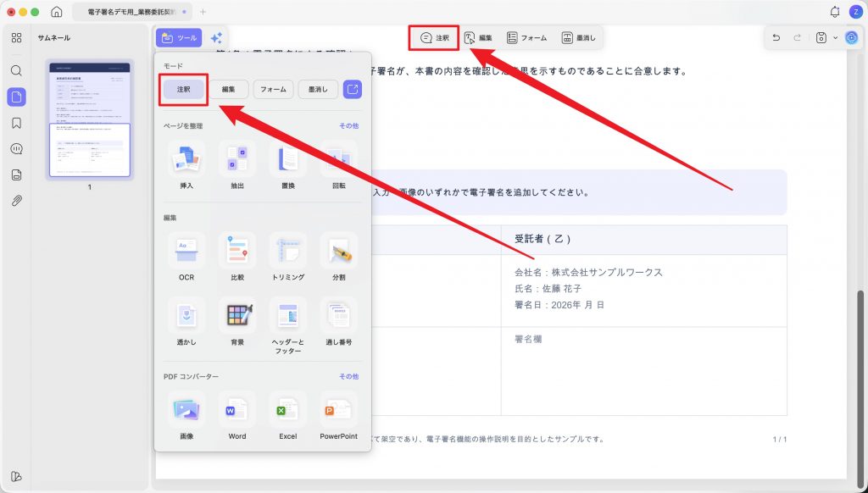Image resolution: width=868 pixels, height=493 pixels.
Task: Click the page indicator 1 / 1
Action: coord(780,440)
